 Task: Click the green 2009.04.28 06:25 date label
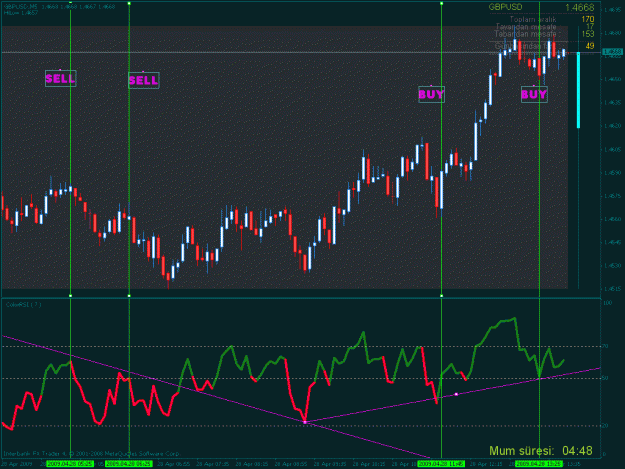pos(129,464)
